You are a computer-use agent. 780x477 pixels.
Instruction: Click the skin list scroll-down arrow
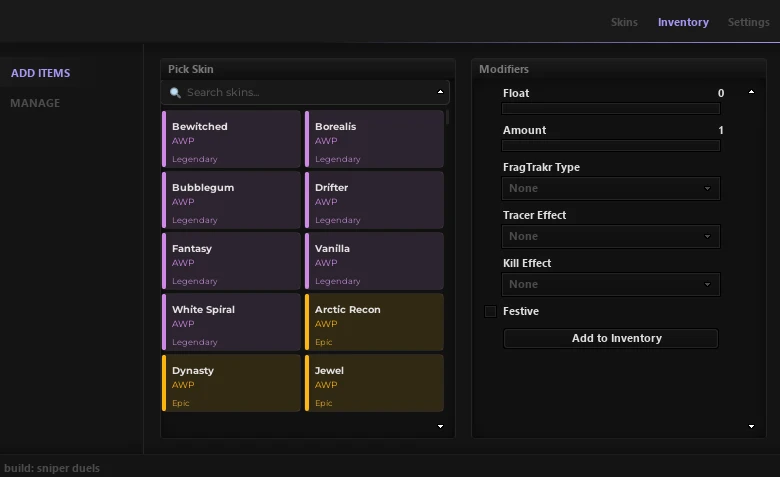click(440, 426)
